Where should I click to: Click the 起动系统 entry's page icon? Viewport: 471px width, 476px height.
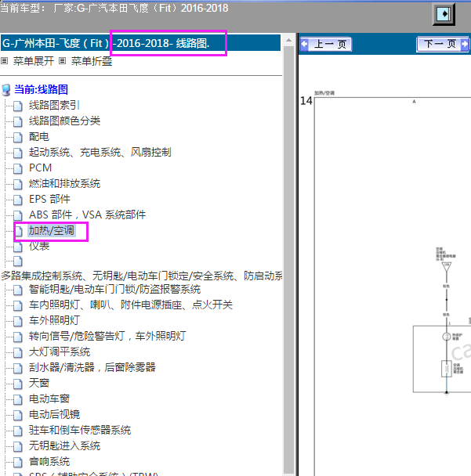[18, 153]
